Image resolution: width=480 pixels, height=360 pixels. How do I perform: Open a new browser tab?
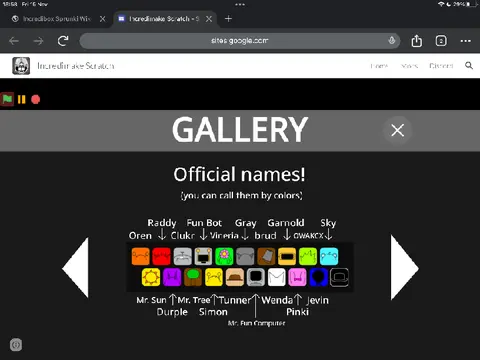click(x=228, y=19)
